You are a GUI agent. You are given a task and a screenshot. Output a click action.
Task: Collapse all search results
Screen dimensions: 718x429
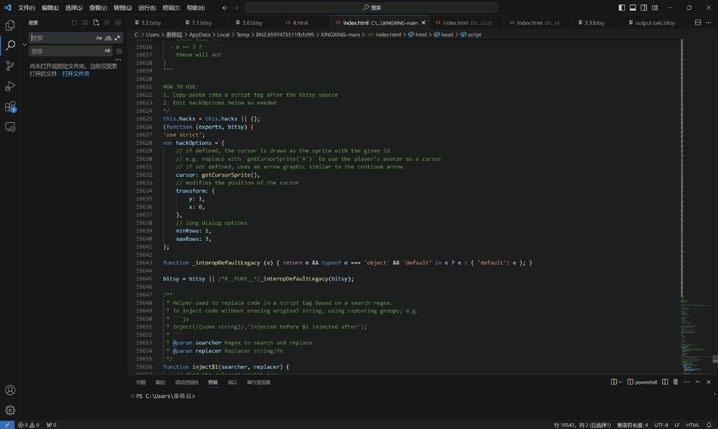[118, 22]
